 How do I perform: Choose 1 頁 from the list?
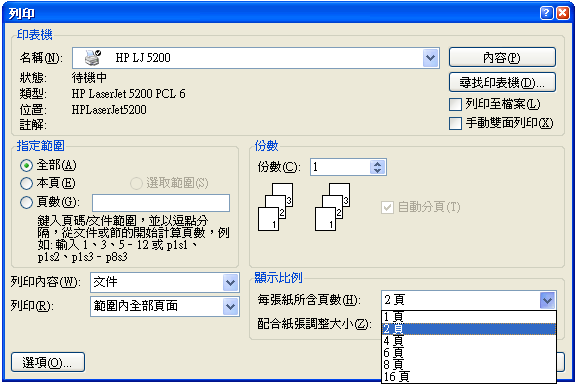coord(469,317)
